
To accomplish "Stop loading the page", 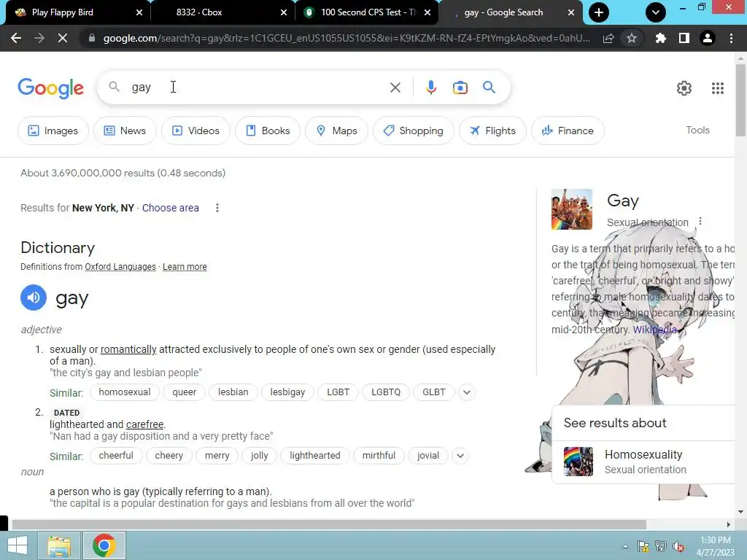I will point(63,38).
